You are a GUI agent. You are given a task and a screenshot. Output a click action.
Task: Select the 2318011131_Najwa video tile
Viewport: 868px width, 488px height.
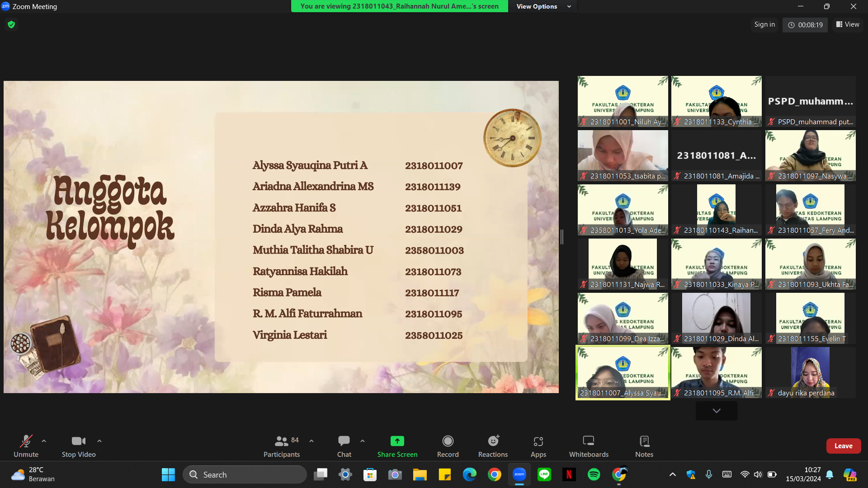(x=623, y=264)
